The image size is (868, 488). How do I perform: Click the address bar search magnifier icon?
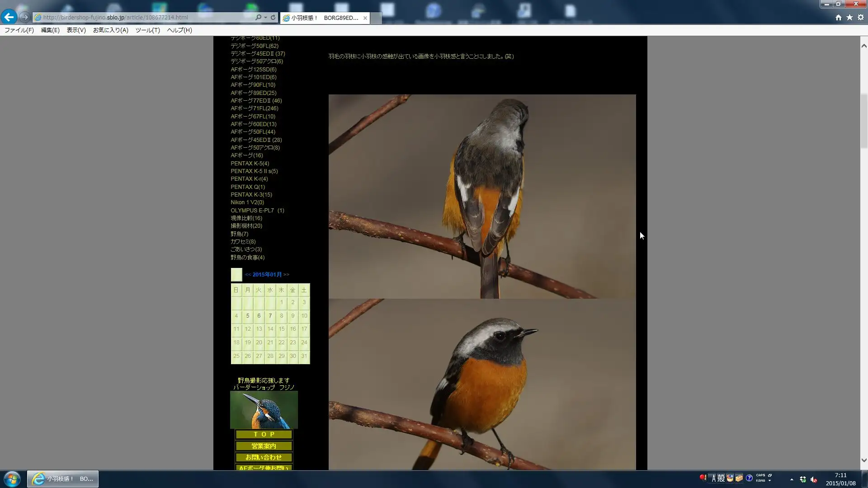click(258, 18)
